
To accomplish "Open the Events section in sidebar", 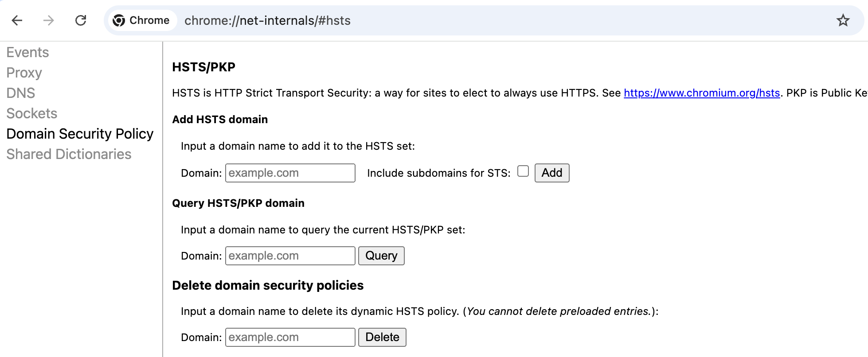I will pyautogui.click(x=27, y=52).
